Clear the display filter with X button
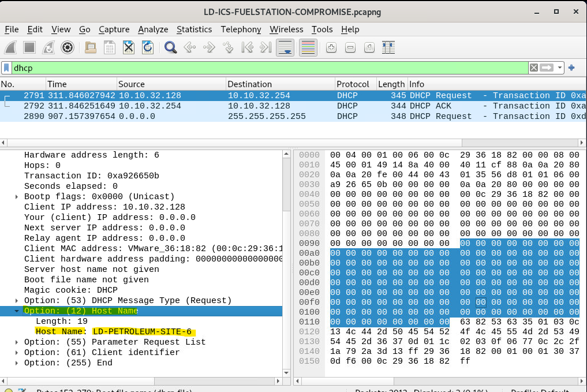587x392 pixels. (534, 68)
